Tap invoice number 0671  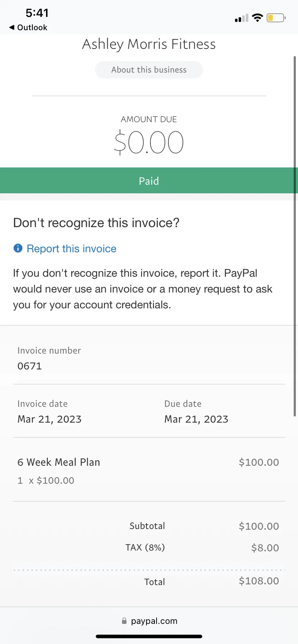click(x=30, y=366)
